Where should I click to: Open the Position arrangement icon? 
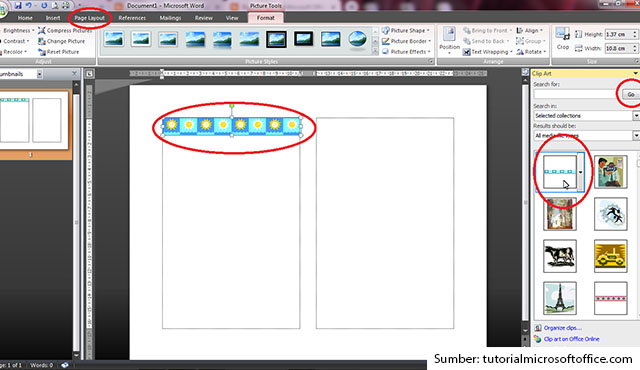[x=449, y=35]
